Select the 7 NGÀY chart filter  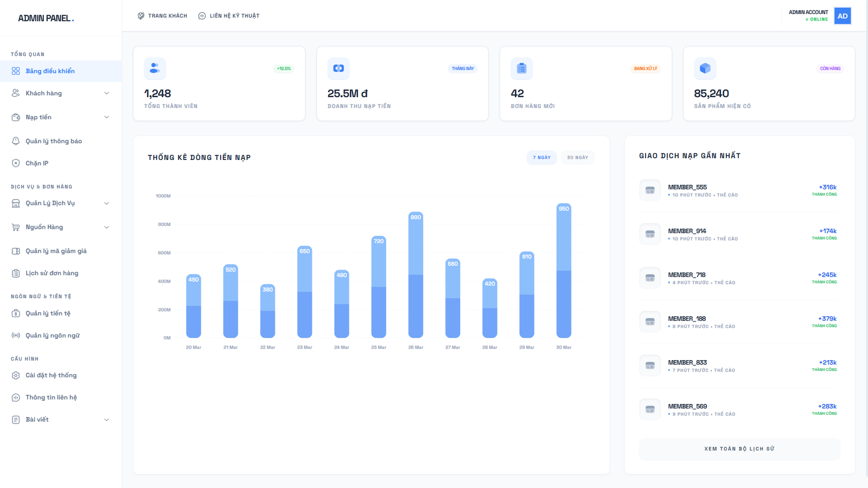pyautogui.click(x=541, y=157)
